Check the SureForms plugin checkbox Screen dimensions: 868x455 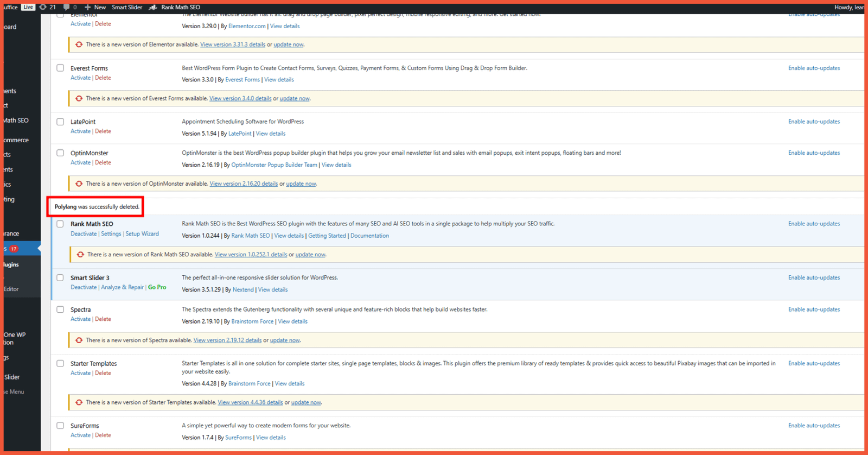[x=60, y=426]
